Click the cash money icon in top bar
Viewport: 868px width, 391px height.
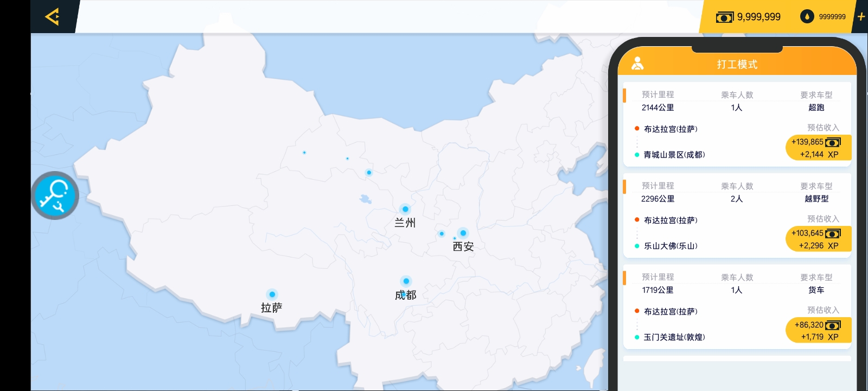point(724,17)
